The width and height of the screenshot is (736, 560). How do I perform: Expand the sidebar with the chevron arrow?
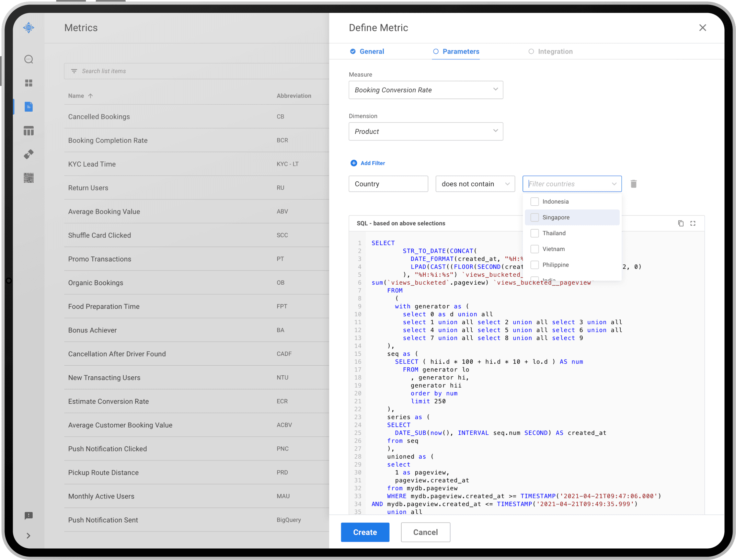click(28, 536)
